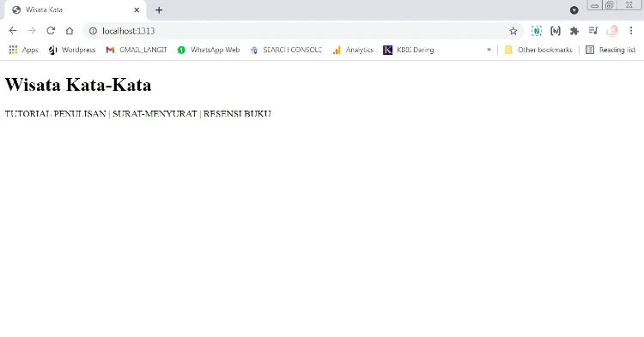Viewport: 644px width, 337px height.
Task: Select the Wisata Kata tab
Action: [x=75, y=9]
